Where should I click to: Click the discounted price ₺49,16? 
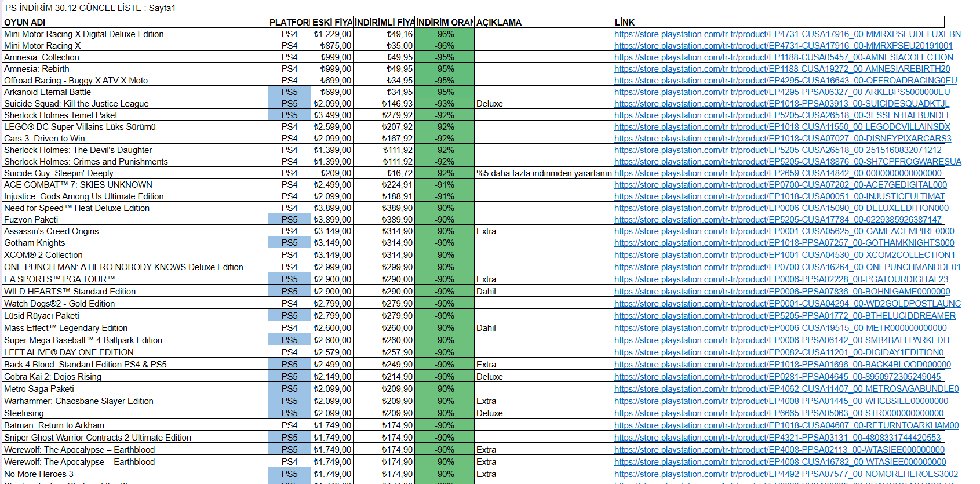(x=384, y=34)
